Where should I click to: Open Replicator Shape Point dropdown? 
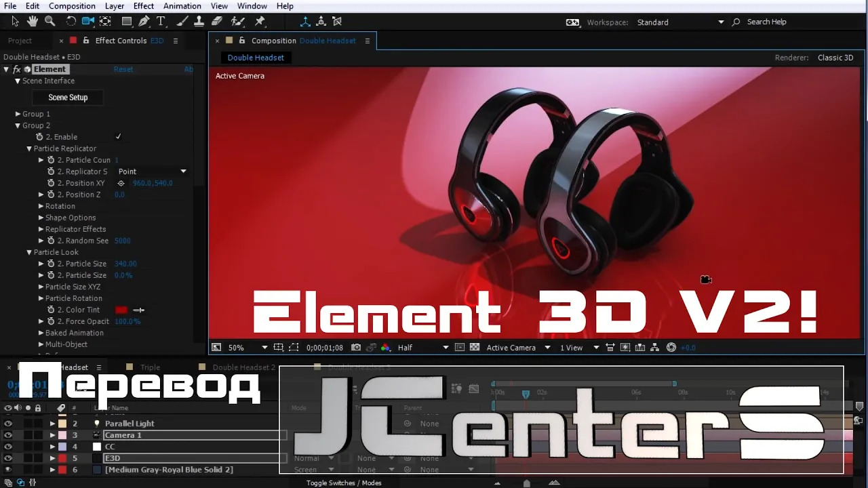point(152,171)
